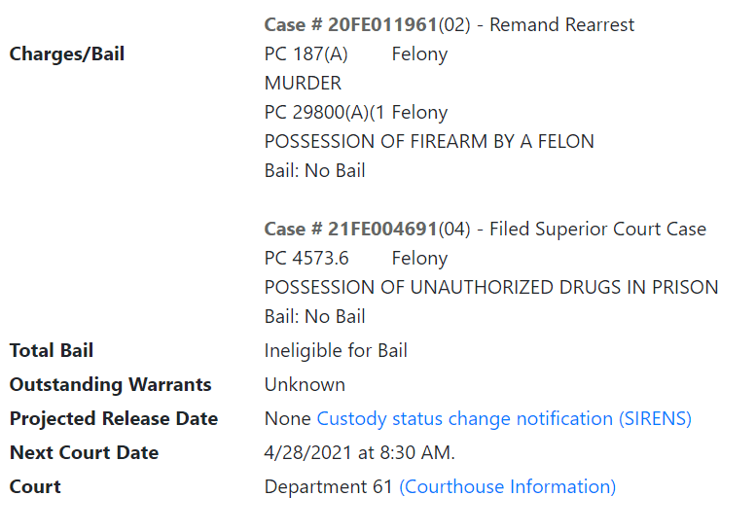Click the Court field label

(x=35, y=487)
